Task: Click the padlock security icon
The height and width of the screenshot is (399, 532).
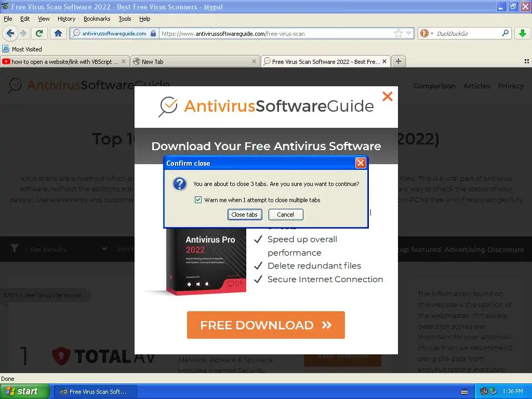Action: tap(153, 33)
